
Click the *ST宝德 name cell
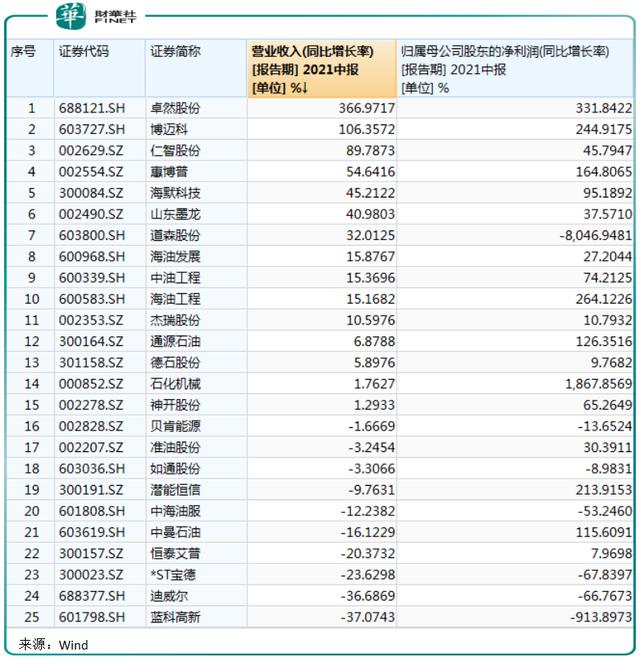coord(173,575)
